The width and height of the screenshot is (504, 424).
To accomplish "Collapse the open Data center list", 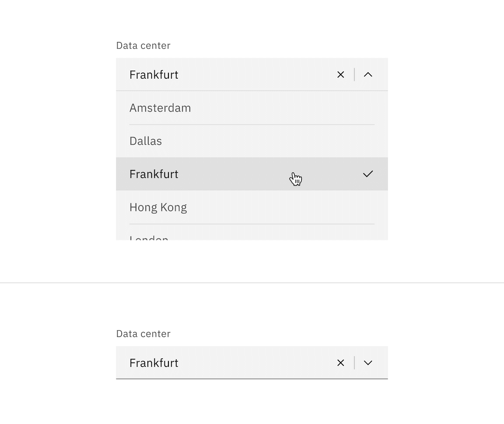I will (367, 74).
